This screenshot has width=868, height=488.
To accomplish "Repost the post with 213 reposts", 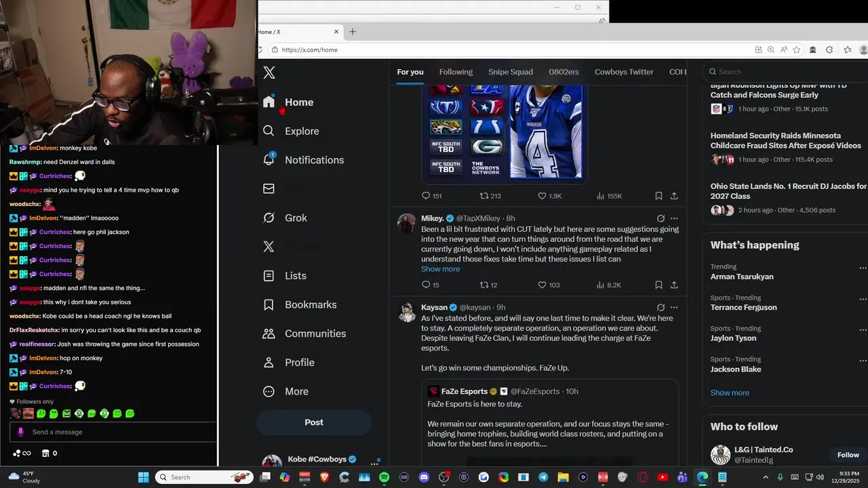I will 490,196.
